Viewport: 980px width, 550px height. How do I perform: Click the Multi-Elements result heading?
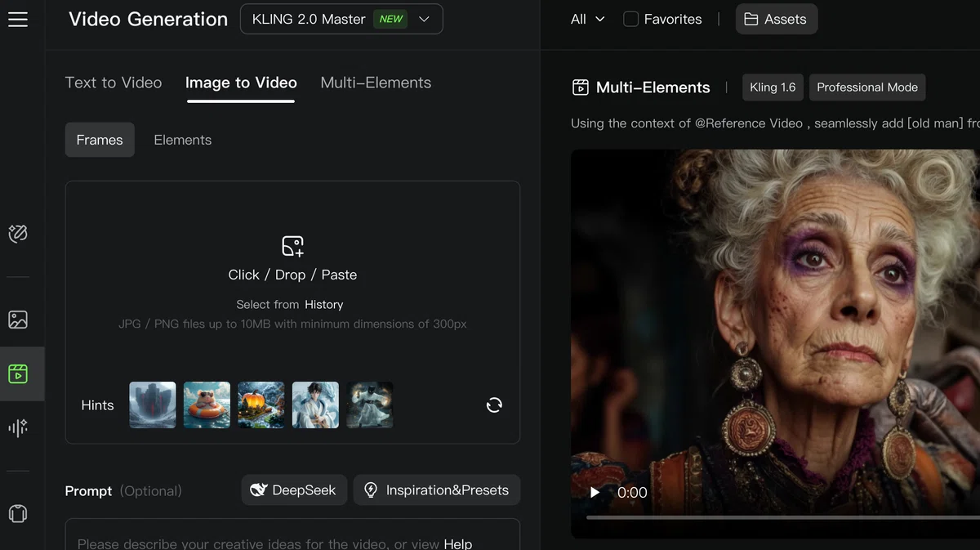click(x=653, y=87)
